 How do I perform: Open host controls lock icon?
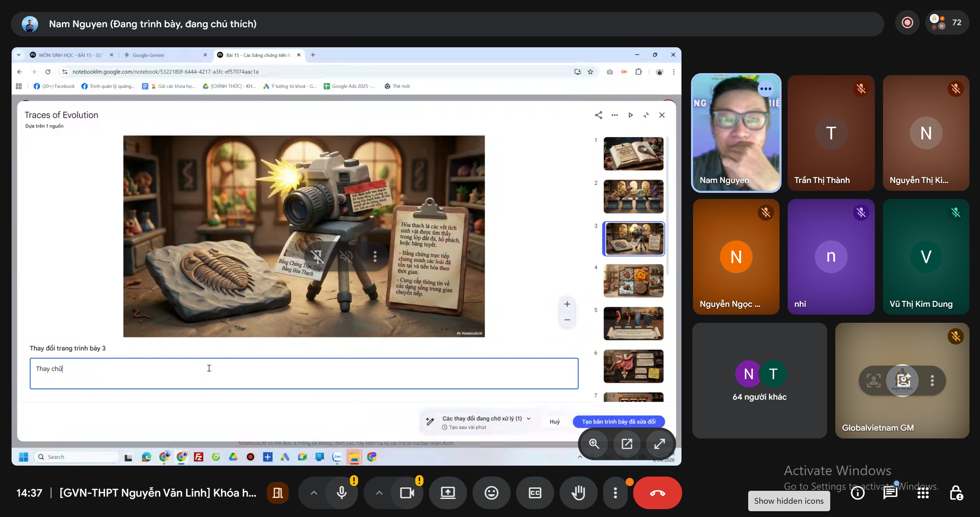955,493
